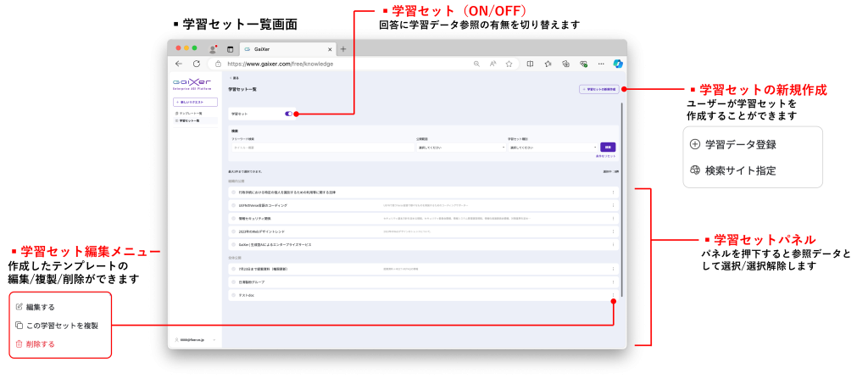The image size is (868, 379).
Task: Click 編集する in the edit menu
Action: pos(40,307)
